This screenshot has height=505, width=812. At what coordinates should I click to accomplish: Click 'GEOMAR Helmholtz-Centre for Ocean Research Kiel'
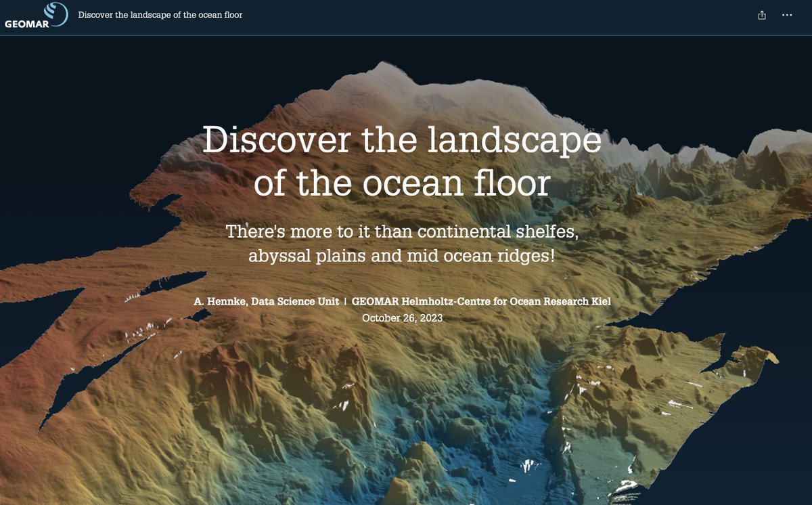tap(481, 302)
